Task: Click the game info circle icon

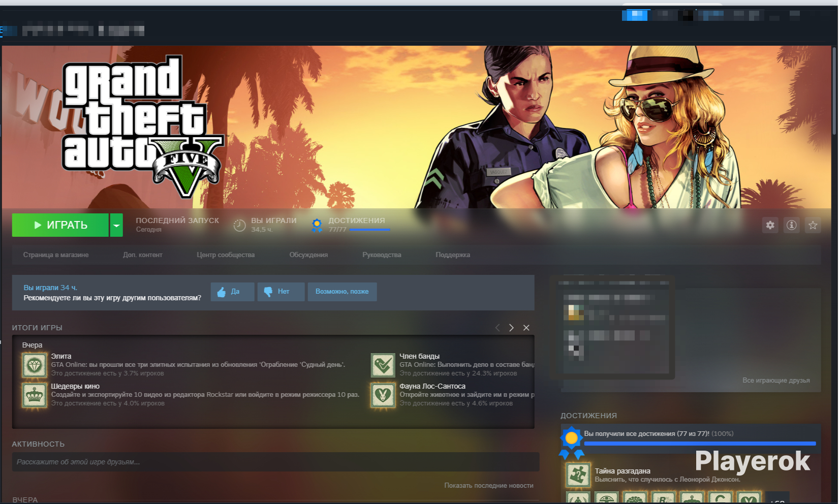Action: tap(791, 225)
